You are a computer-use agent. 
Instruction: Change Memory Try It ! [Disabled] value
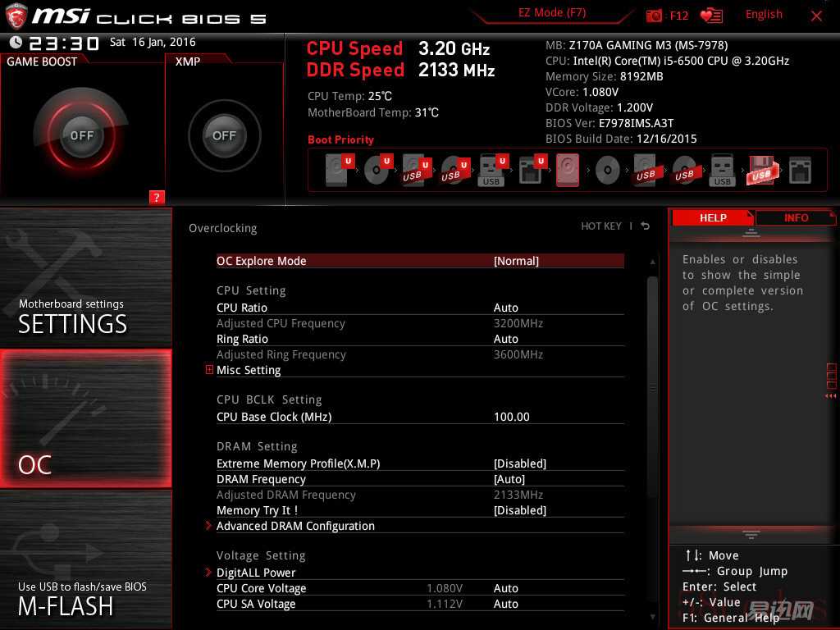click(519, 510)
